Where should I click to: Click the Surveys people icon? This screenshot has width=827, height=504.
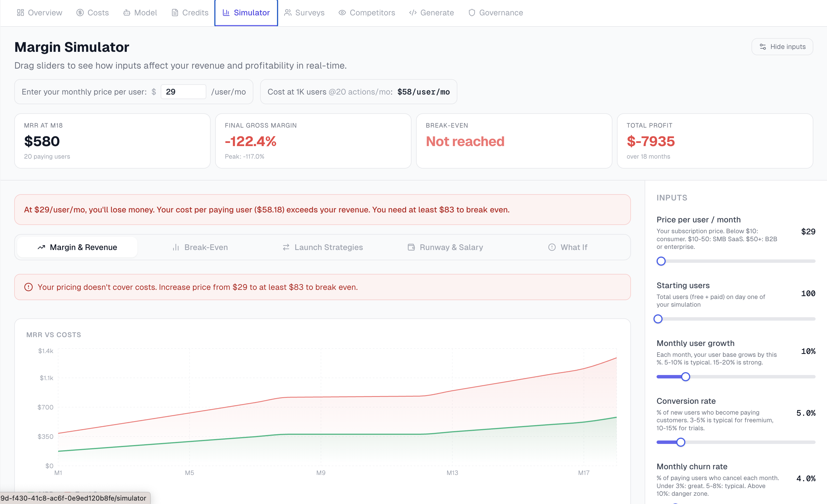click(288, 13)
